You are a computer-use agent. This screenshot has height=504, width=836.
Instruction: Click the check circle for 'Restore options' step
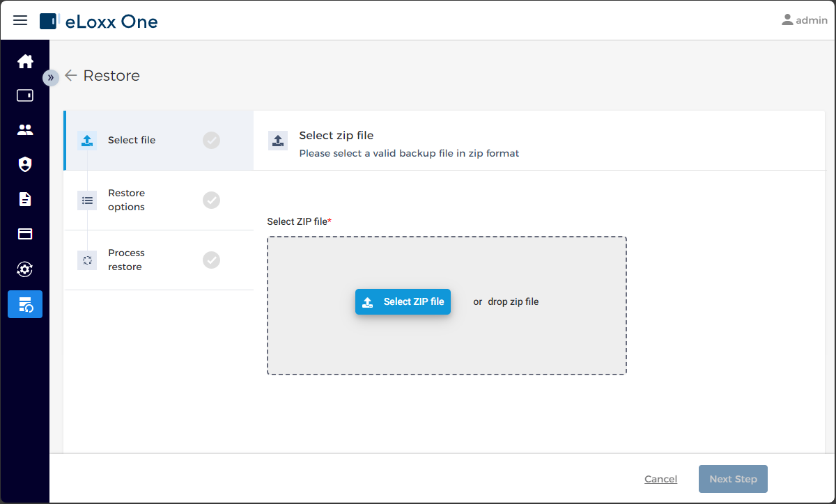pos(211,200)
